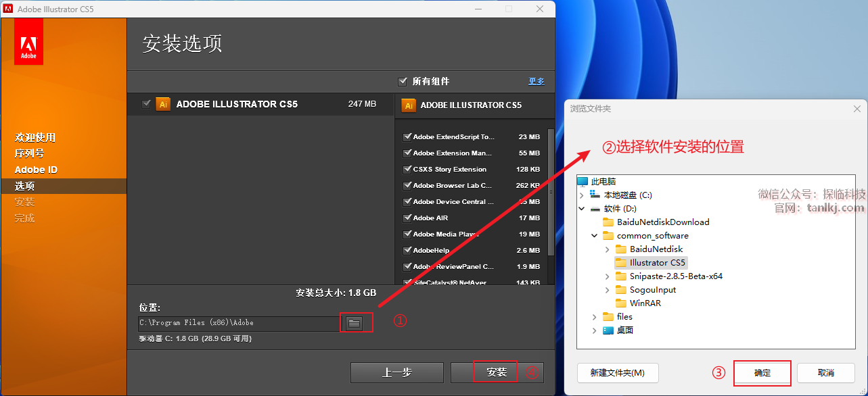
Task: Click the 安装 button
Action: [497, 372]
